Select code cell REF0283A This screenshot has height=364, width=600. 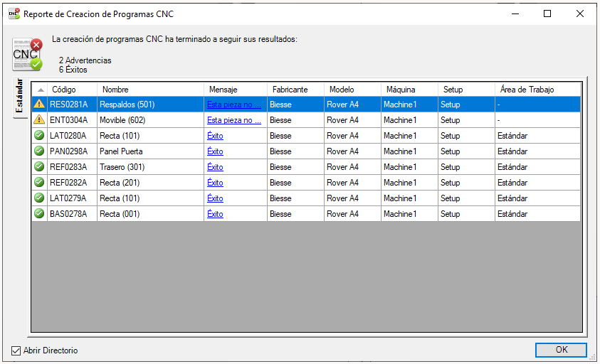(73, 167)
